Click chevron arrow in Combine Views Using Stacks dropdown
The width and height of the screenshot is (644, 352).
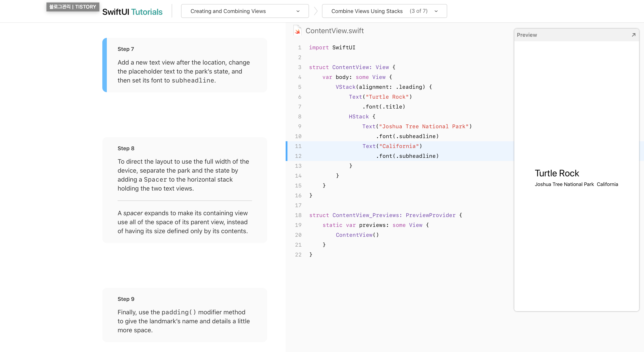436,11
